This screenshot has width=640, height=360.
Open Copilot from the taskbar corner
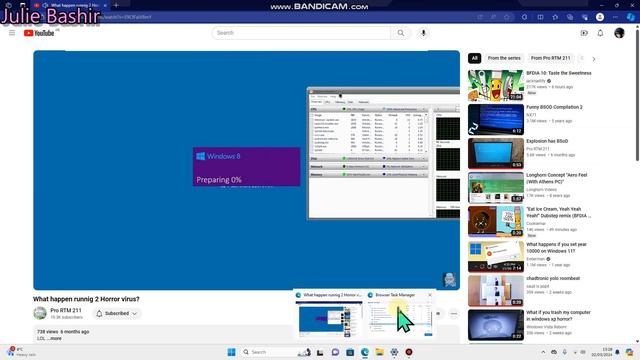click(629, 352)
